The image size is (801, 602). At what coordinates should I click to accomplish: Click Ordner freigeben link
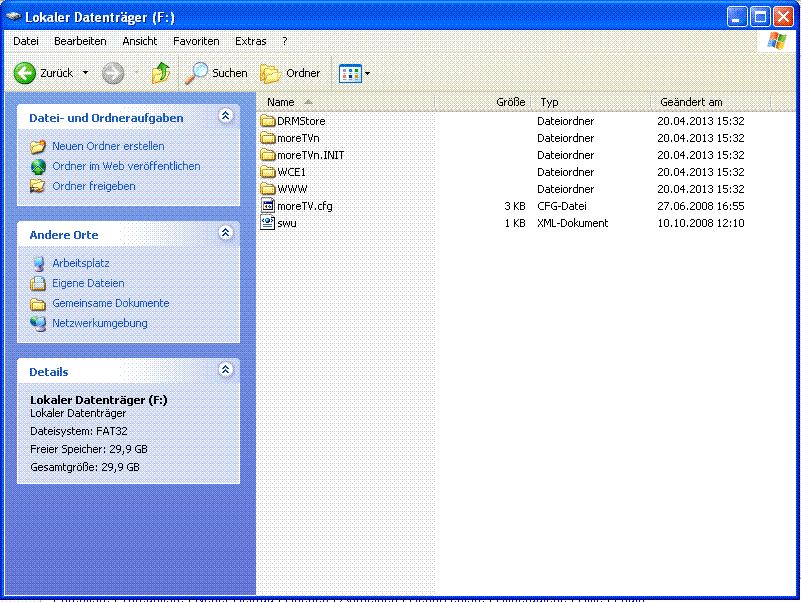point(94,186)
